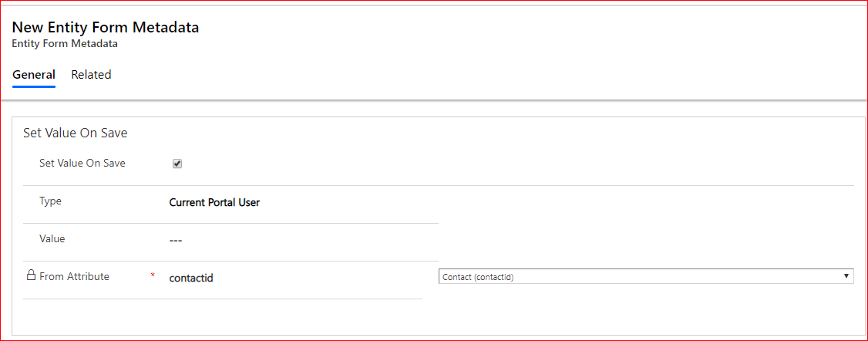Click the divider line under the contactid field
The image size is (868, 341).
pos(223,299)
